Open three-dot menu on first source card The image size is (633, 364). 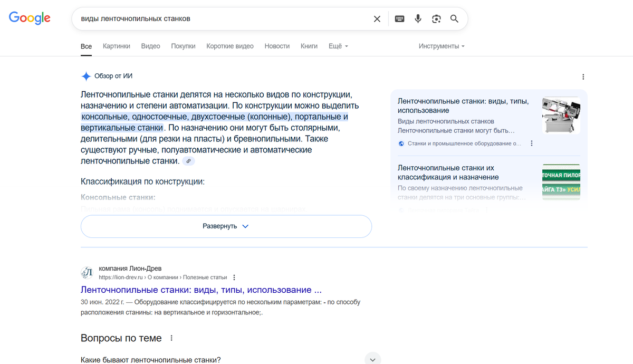point(532,143)
